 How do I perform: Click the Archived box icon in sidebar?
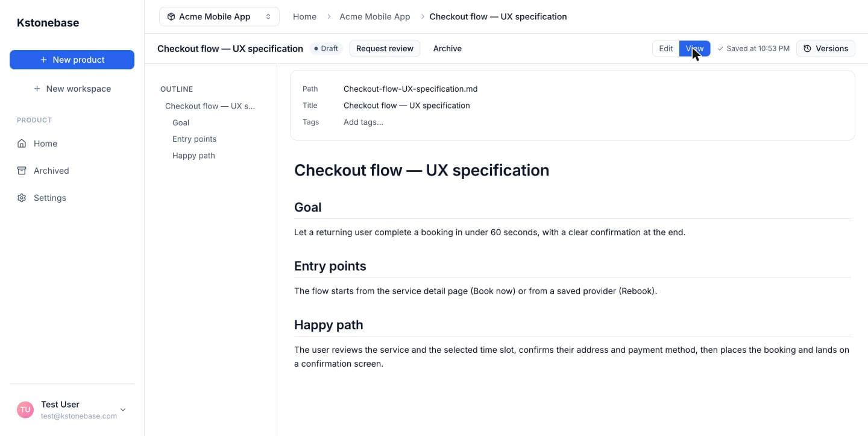click(22, 171)
